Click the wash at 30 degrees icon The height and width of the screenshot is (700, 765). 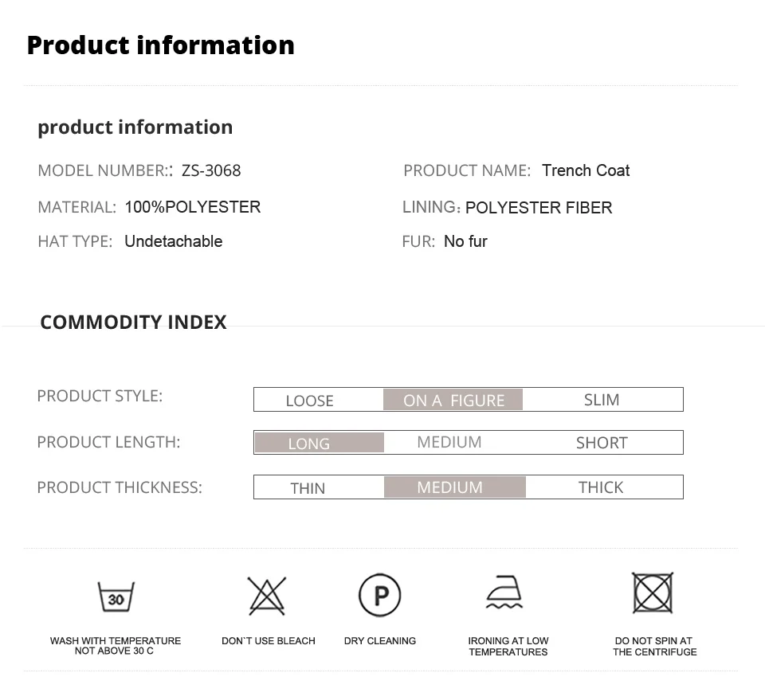116,596
